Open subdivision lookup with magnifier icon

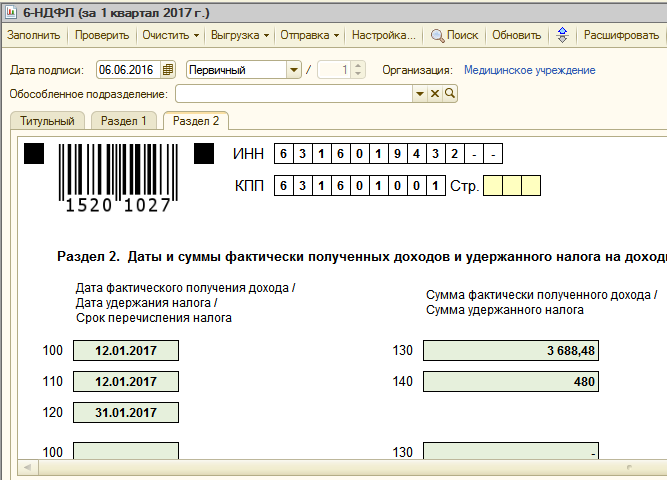coord(450,93)
